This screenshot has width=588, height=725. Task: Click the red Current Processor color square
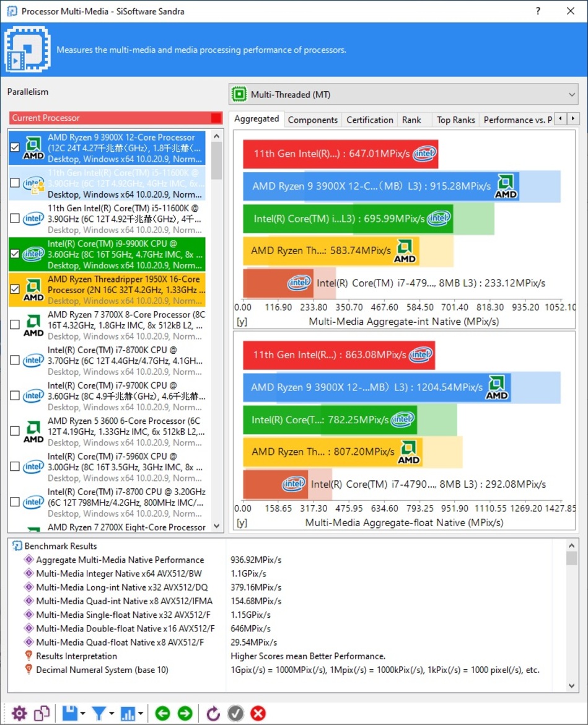click(x=216, y=118)
